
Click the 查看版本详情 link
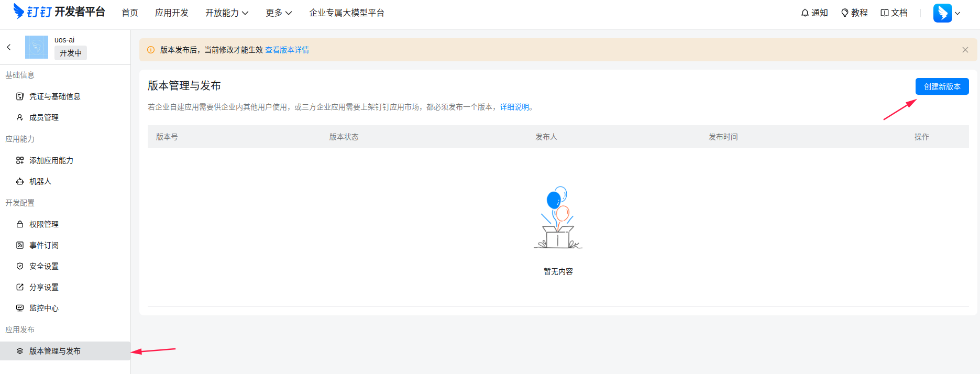[x=287, y=50]
